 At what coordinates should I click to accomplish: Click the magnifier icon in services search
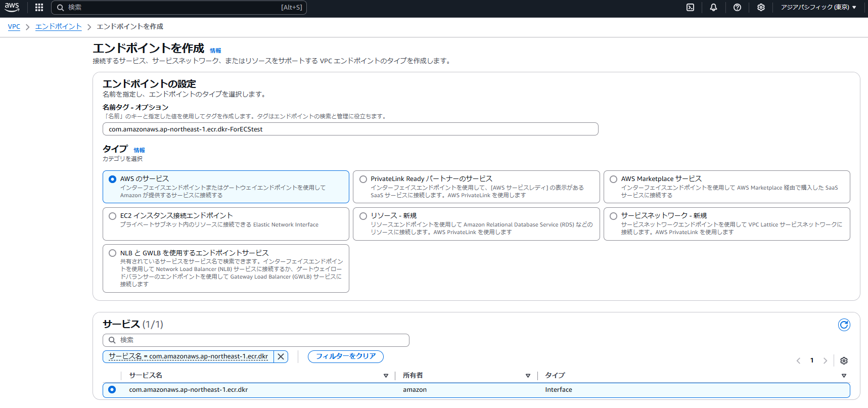(112, 340)
